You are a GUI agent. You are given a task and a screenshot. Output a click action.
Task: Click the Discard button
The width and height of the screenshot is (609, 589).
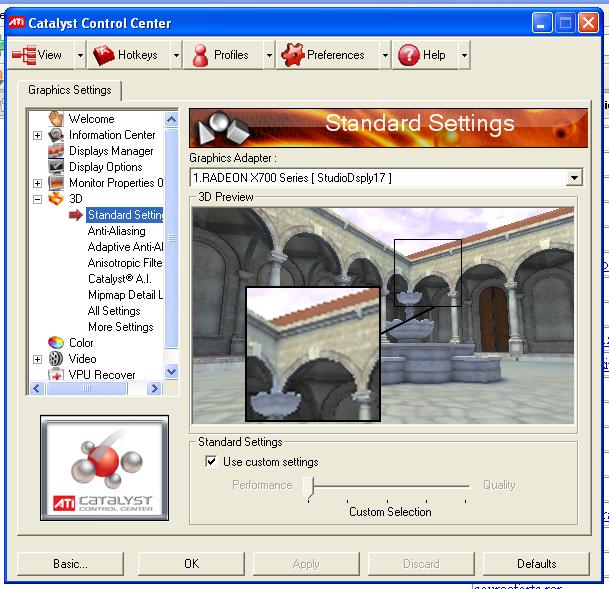[421, 563]
